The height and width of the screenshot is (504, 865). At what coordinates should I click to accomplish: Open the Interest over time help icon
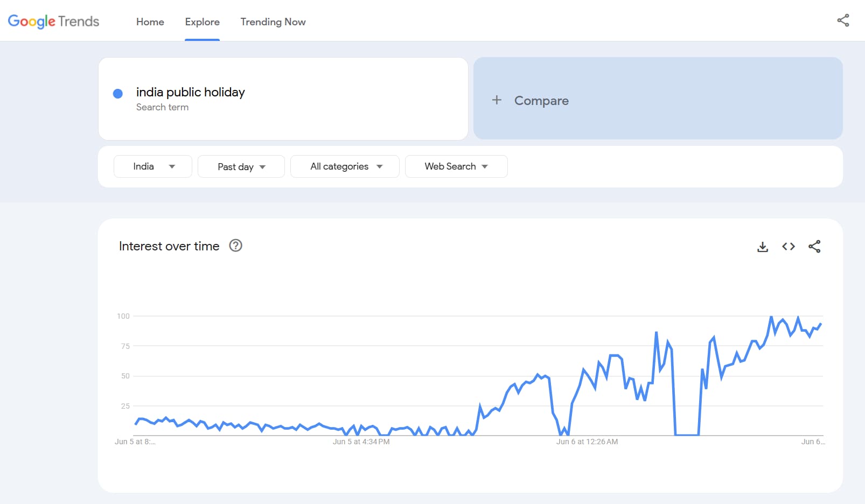point(235,246)
